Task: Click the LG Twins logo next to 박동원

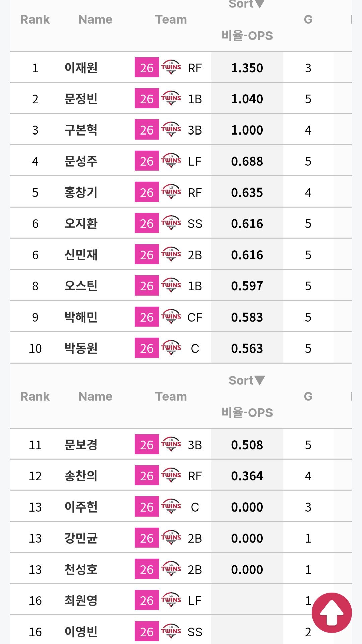Action: pyautogui.click(x=171, y=348)
